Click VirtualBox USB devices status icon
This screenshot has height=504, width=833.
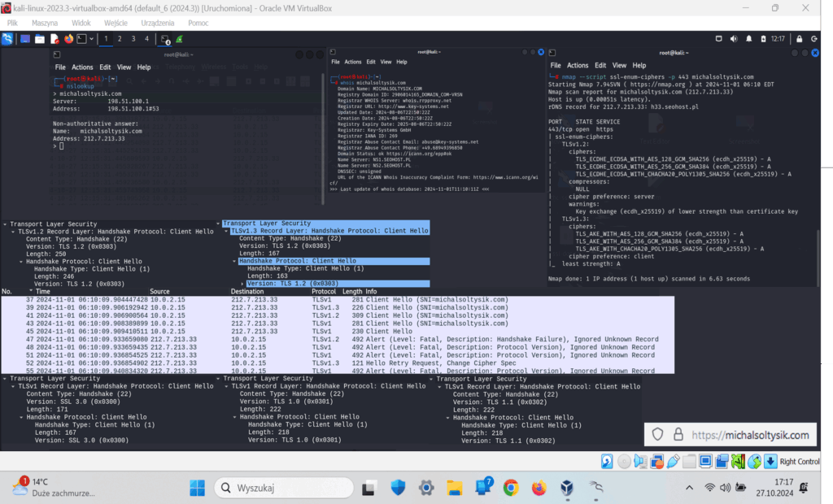pyautogui.click(x=673, y=462)
